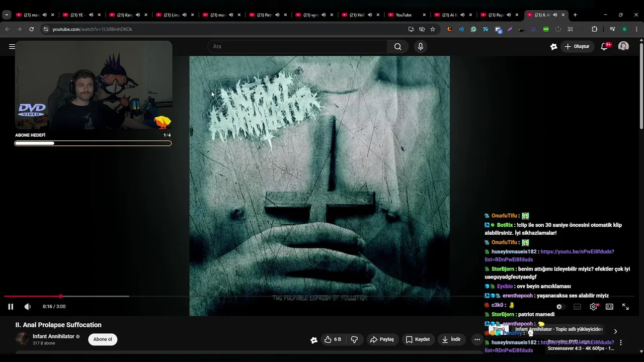This screenshot has width=644, height=362.
Task: Open the YouTube account avatar
Action: coord(623,46)
